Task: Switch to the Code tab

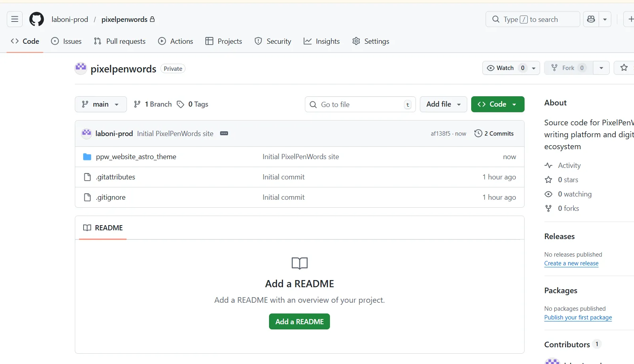Action: [25, 41]
